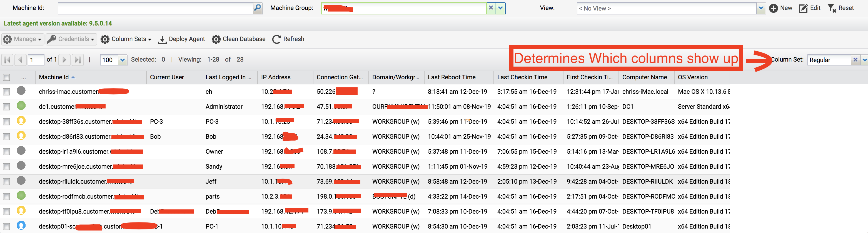
Task: Sort by IP Address column header
Action: (x=285, y=77)
